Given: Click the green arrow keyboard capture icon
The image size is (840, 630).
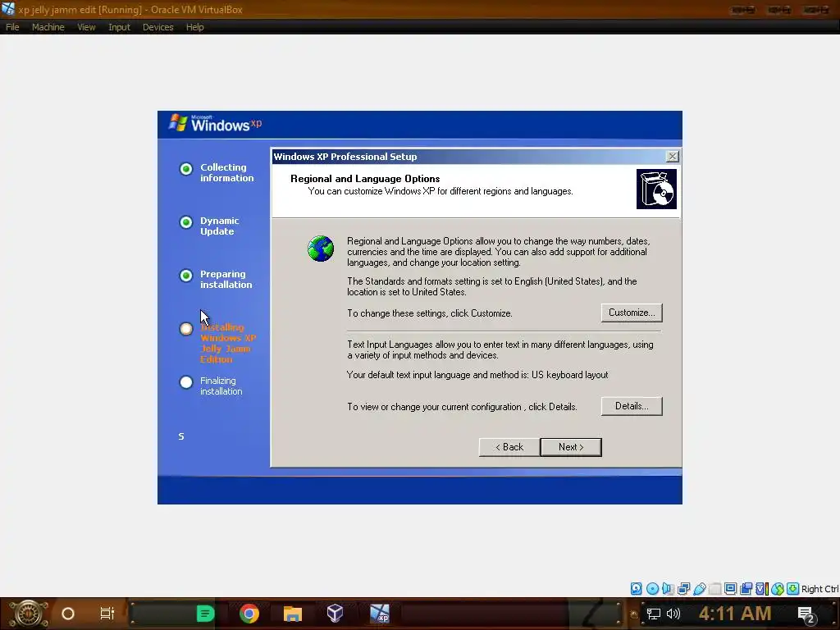Looking at the screenshot, I should click(793, 589).
